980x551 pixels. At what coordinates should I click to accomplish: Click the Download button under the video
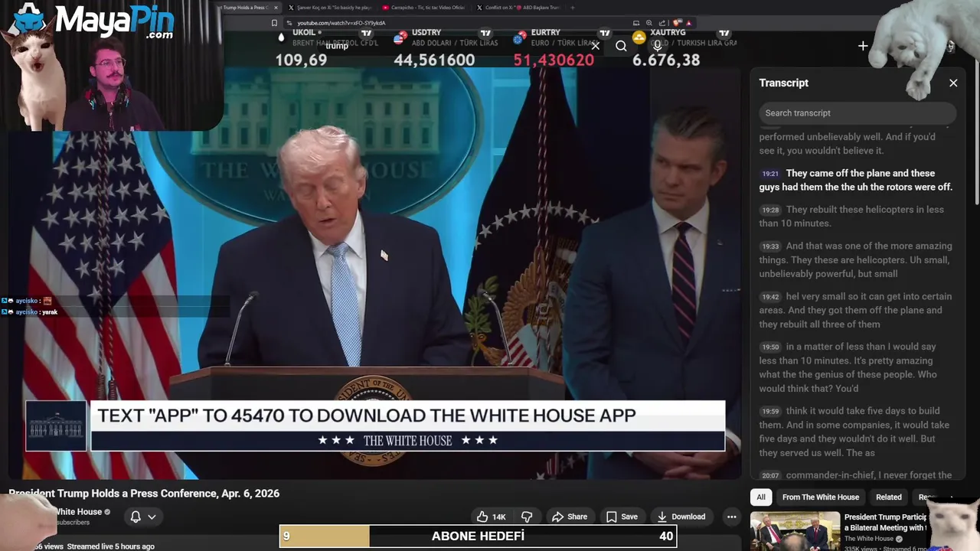[681, 517]
